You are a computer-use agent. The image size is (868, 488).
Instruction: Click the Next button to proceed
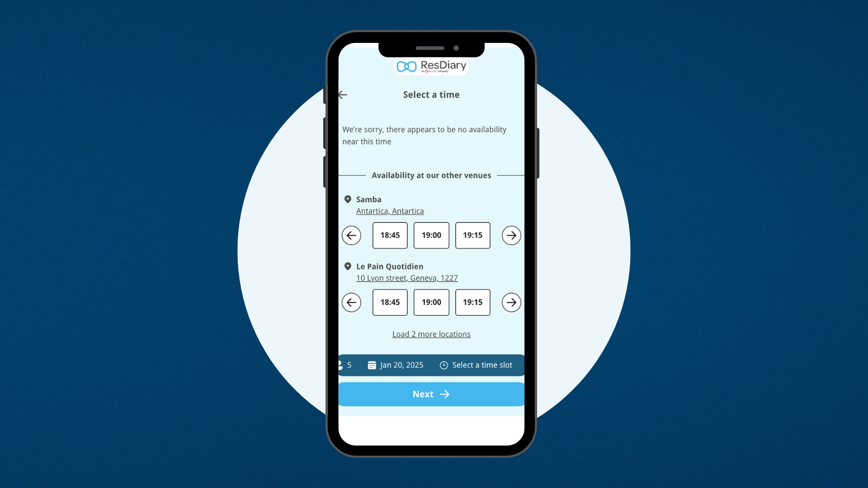[x=431, y=394]
